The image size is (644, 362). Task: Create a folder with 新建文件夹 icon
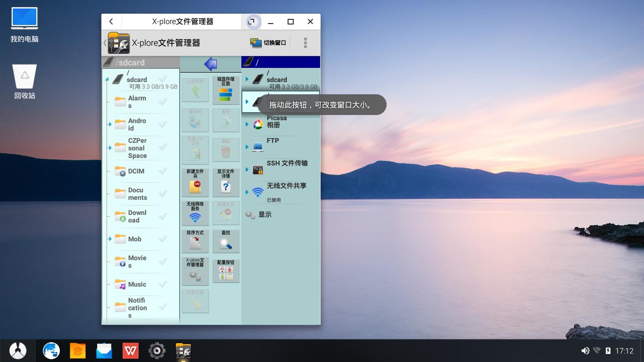pos(195,182)
